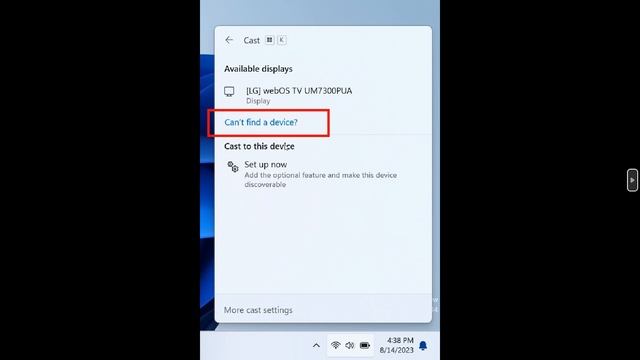The height and width of the screenshot is (360, 640).
Task: Open the clock showing 4:38 PM
Action: 396,345
